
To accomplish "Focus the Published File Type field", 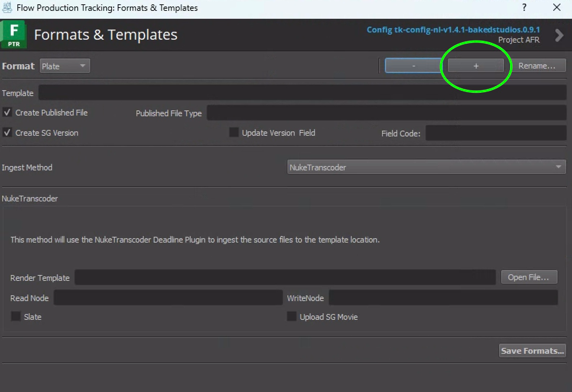I will 386,113.
